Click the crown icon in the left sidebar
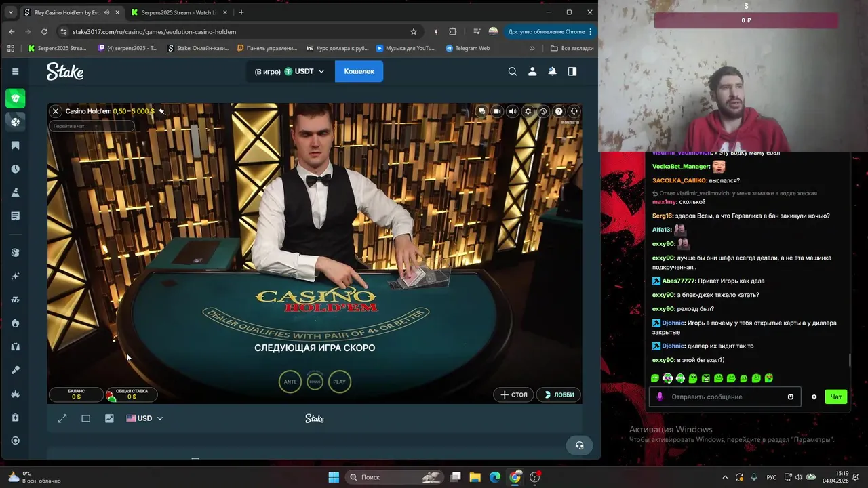This screenshot has height=488, width=868. pyautogui.click(x=15, y=394)
